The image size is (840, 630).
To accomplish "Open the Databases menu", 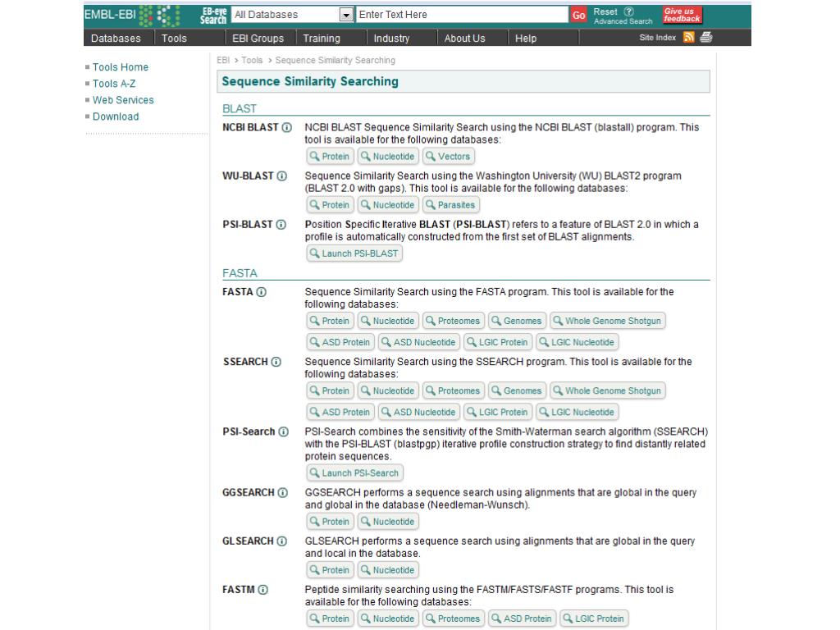I will 116,38.
